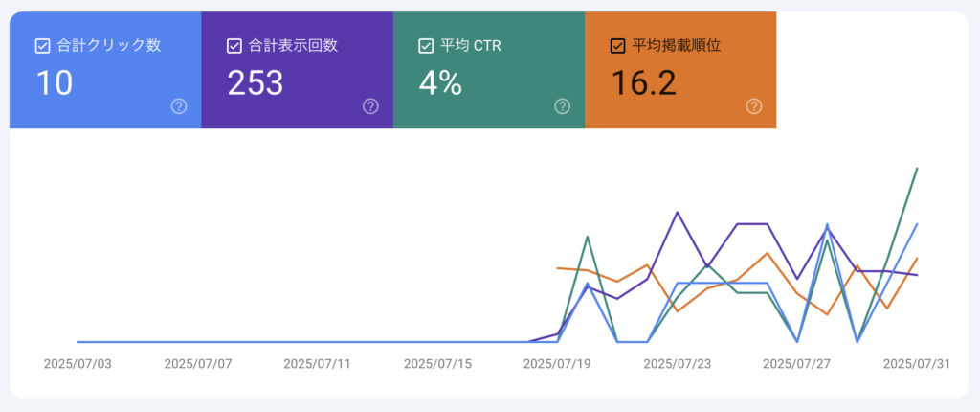Click the 2025/07/15 date label
This screenshot has height=412, width=980.
[x=437, y=364]
